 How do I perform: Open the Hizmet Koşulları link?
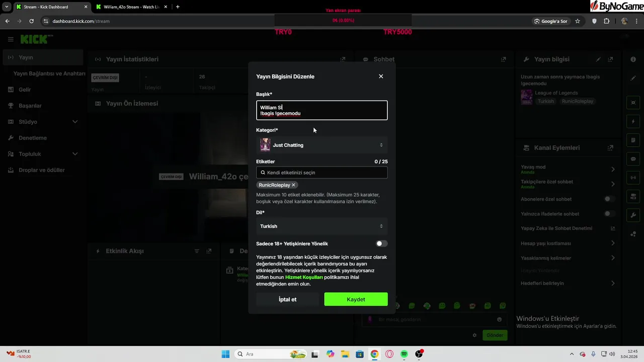point(304,277)
